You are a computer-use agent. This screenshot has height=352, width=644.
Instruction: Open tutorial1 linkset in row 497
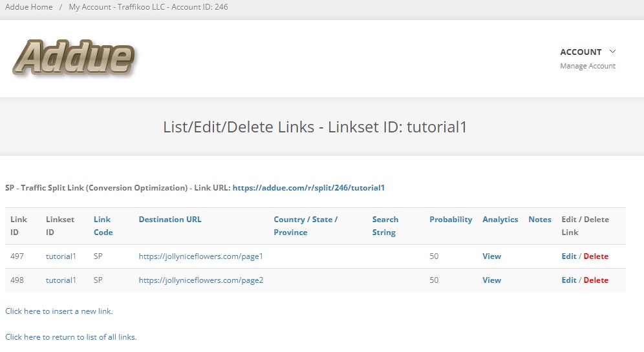click(61, 256)
